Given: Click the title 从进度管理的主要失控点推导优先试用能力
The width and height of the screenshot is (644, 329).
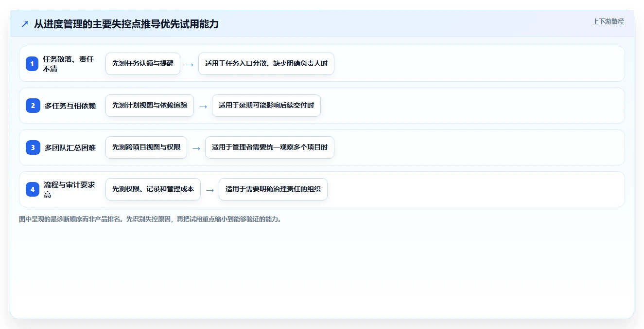Looking at the screenshot, I should 126,24.
